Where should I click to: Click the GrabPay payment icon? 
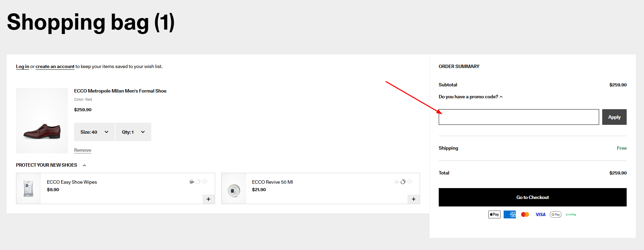(x=571, y=214)
